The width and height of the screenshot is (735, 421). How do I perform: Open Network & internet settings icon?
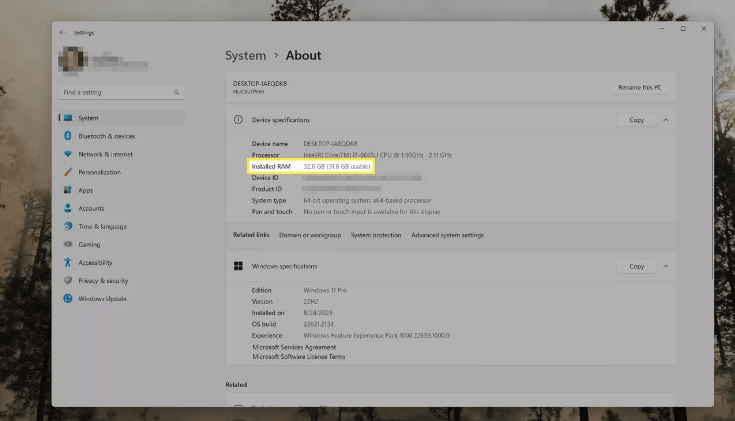(68, 154)
